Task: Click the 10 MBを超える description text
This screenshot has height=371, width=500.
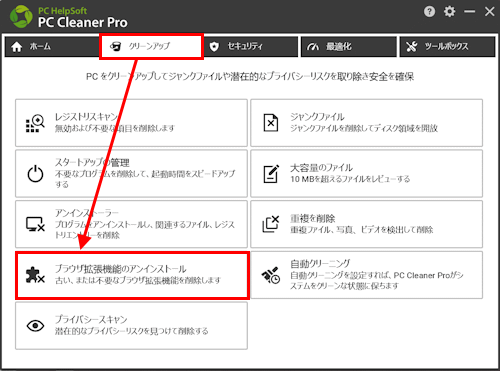Action: [350, 179]
